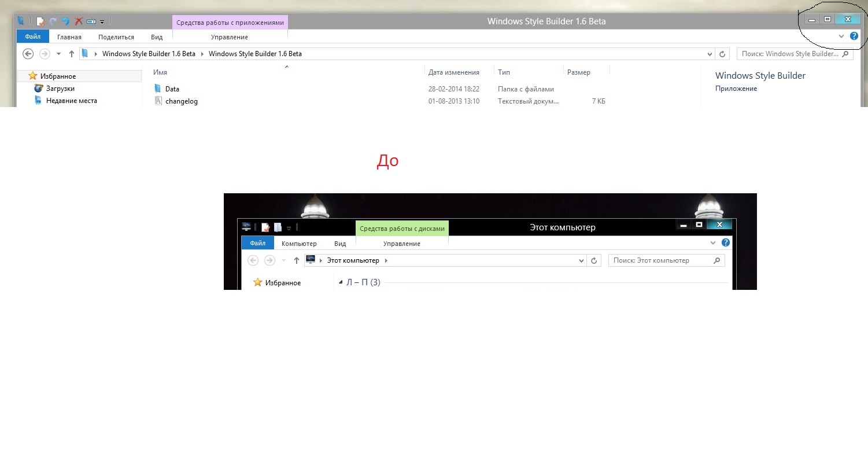Click the Rename icon in Style Builder title bar

pyautogui.click(x=91, y=21)
